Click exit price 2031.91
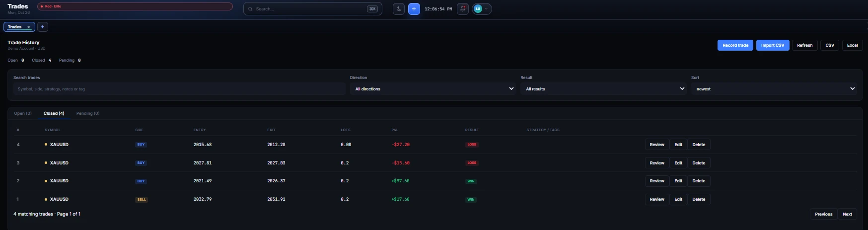The image size is (868, 230). tap(276, 199)
